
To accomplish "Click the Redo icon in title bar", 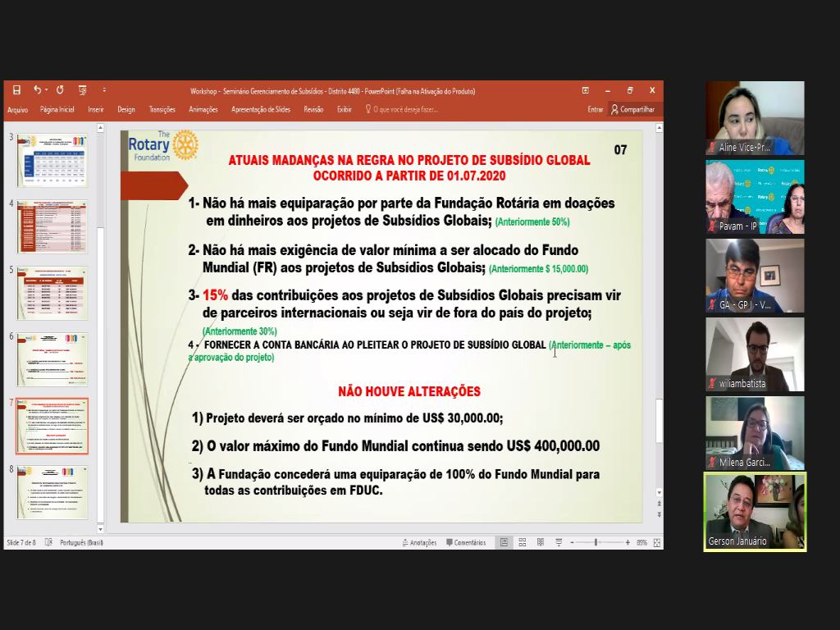I will (x=60, y=90).
